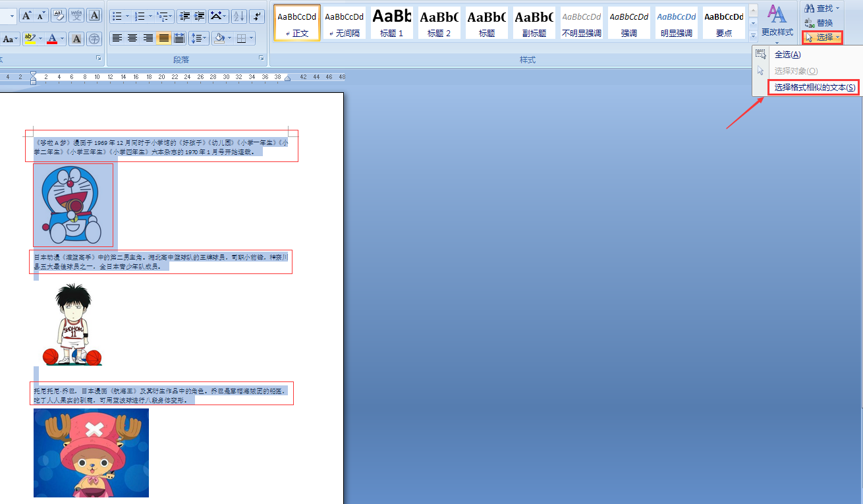863x504 pixels.
Task: Clear formatting with the eraser icon
Action: [58, 15]
